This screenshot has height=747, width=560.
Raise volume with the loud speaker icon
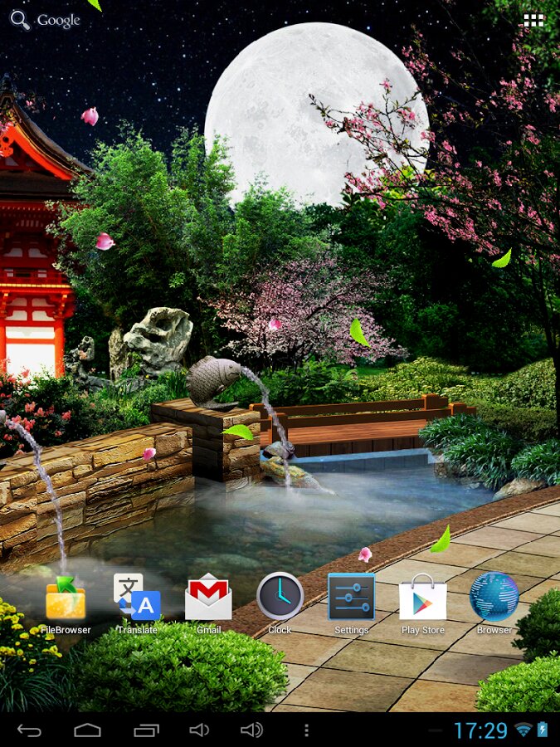251,730
